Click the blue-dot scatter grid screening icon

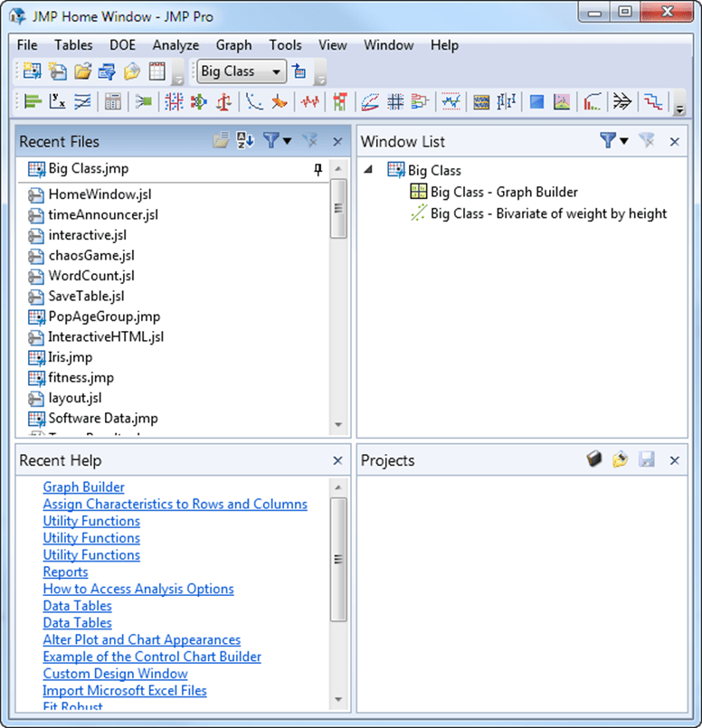[174, 101]
